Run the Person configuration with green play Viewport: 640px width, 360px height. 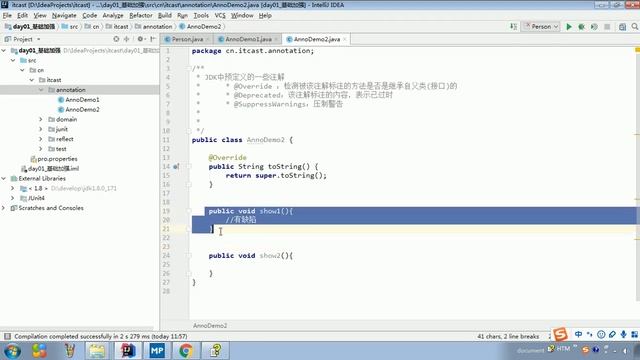[x=569, y=27]
